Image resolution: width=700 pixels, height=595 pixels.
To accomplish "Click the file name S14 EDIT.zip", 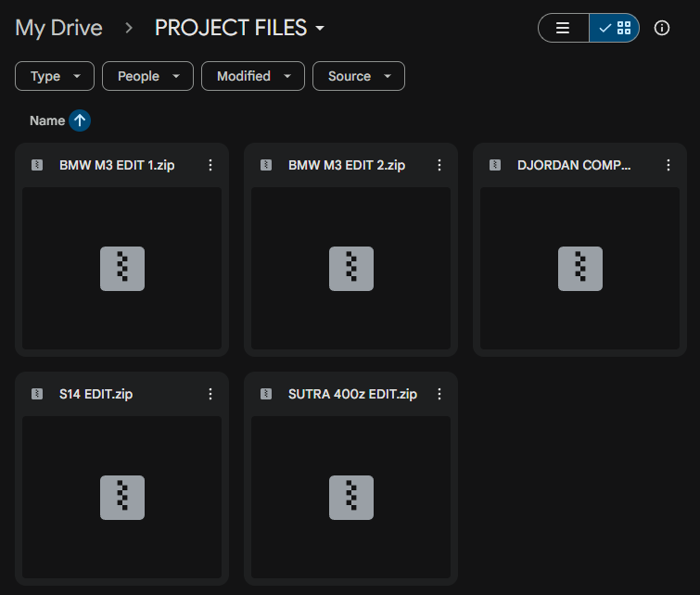I will 96,394.
